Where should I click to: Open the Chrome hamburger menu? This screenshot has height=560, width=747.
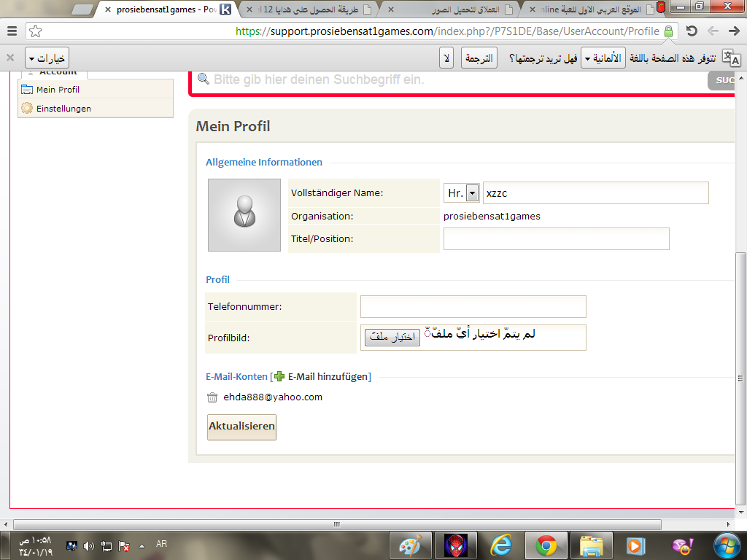(12, 31)
